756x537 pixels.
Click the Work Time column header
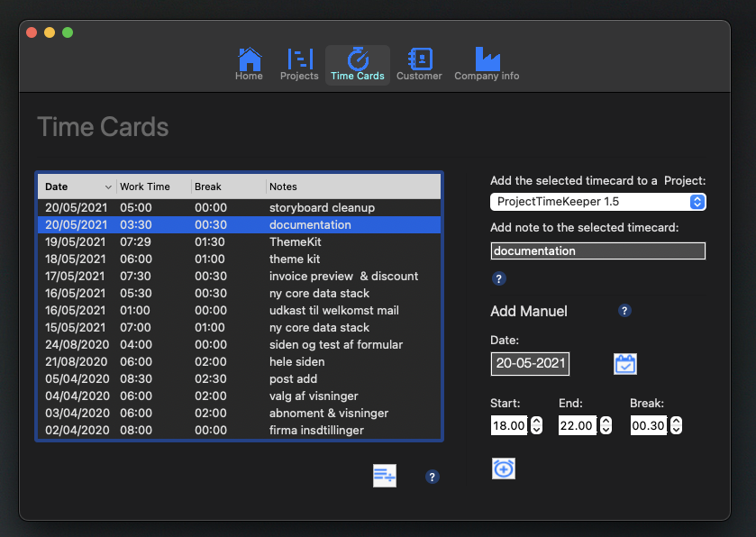[x=153, y=187]
